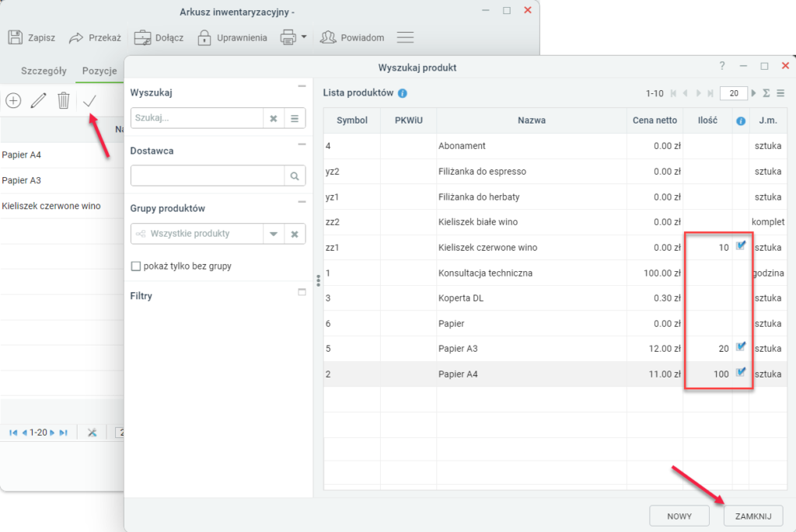Open search options menu icon

(x=295, y=118)
